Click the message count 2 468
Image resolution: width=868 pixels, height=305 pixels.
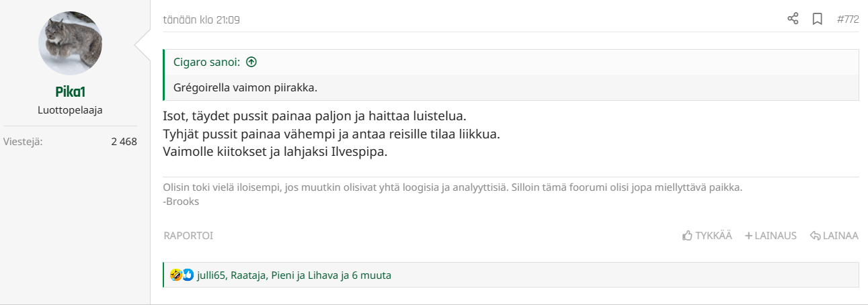click(x=124, y=142)
